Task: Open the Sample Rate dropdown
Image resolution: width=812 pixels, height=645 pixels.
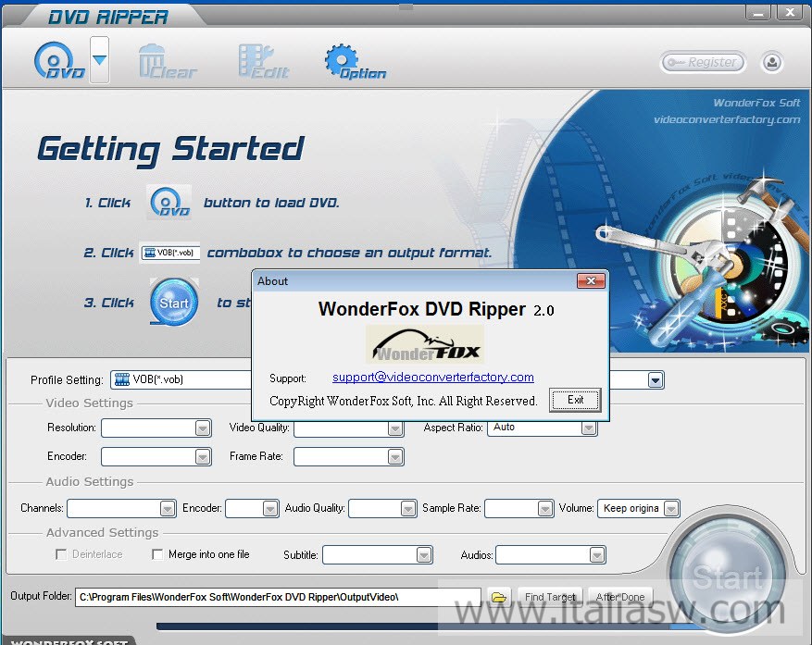Action: coord(519,508)
